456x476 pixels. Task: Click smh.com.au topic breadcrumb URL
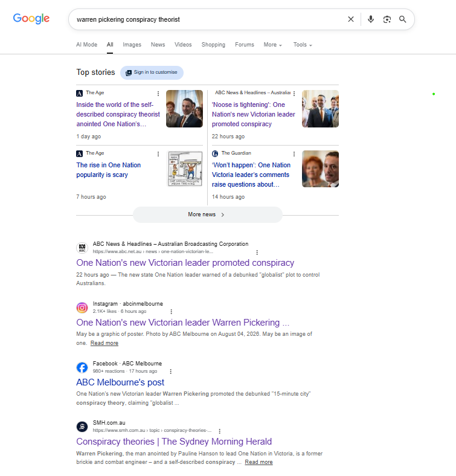pyautogui.click(x=152, y=431)
